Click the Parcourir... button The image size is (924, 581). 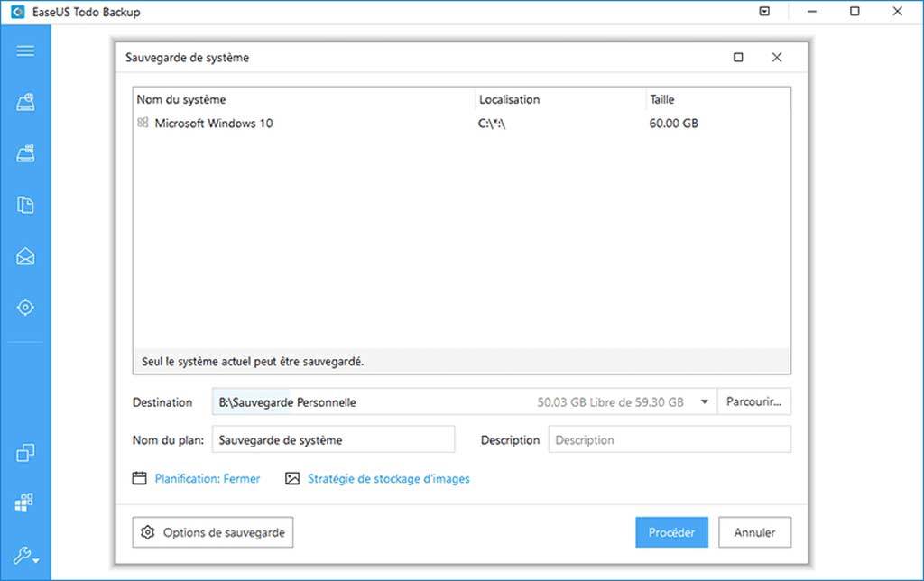753,401
